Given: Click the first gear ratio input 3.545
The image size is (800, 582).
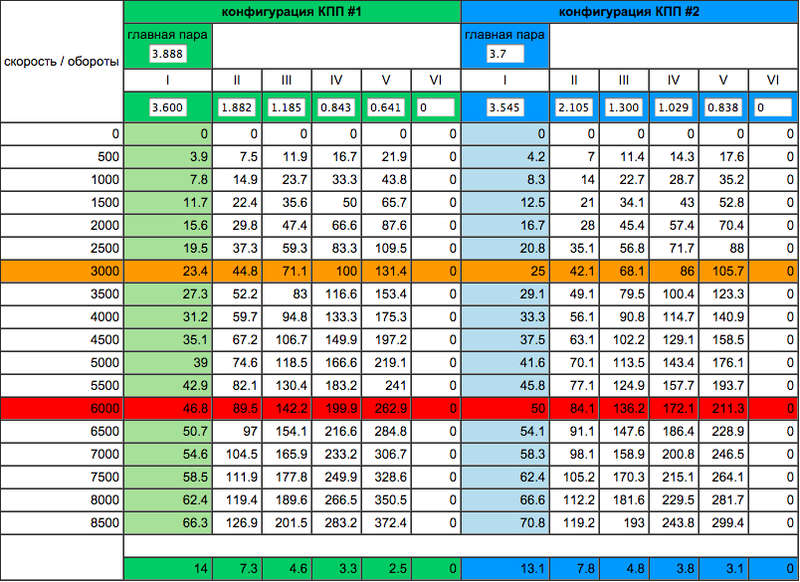Looking at the screenshot, I should pos(505,107).
